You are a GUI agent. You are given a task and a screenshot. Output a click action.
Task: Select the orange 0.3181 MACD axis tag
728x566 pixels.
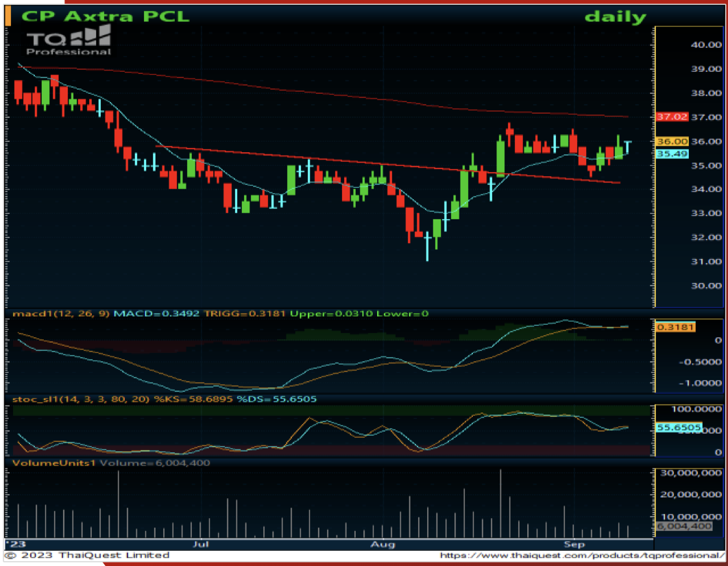pyautogui.click(x=675, y=327)
